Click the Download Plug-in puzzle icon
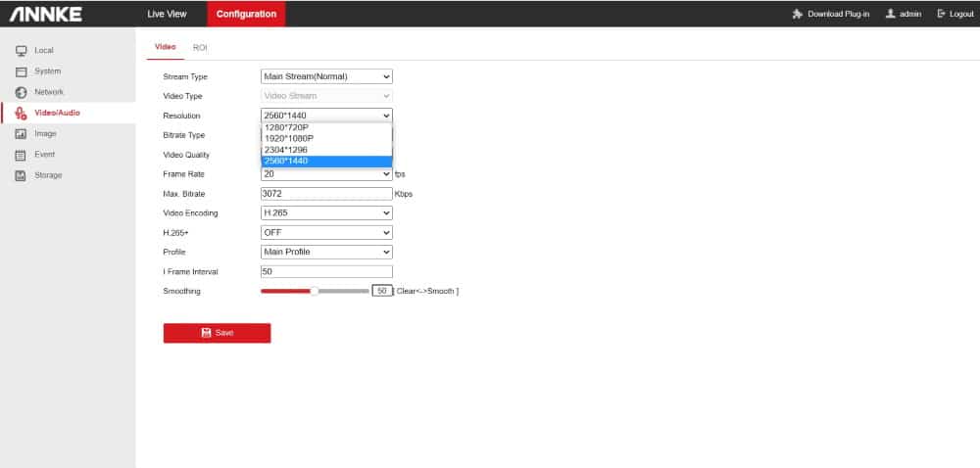The height and width of the screenshot is (468, 980). point(799,14)
